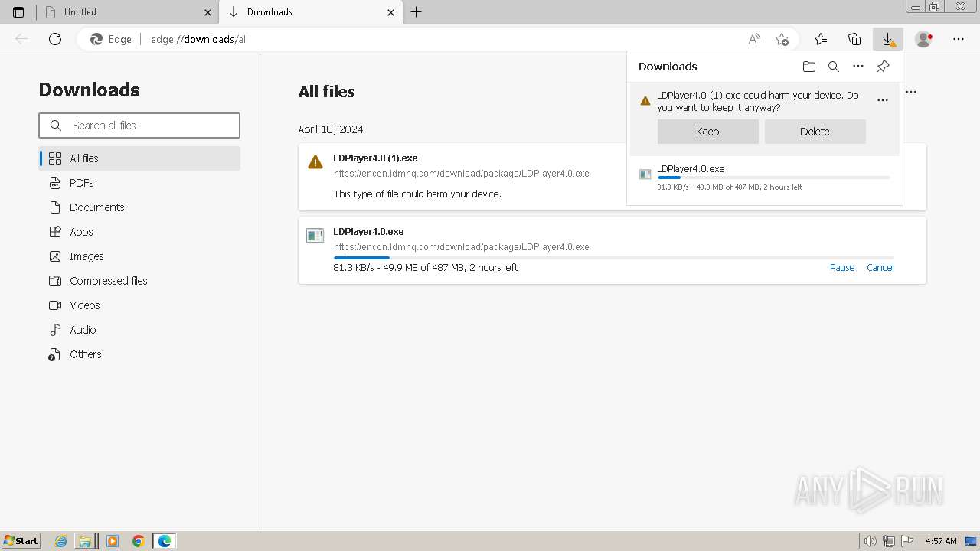Open Edge Settings and more menu
The width and height of the screenshot is (980, 551).
click(959, 39)
